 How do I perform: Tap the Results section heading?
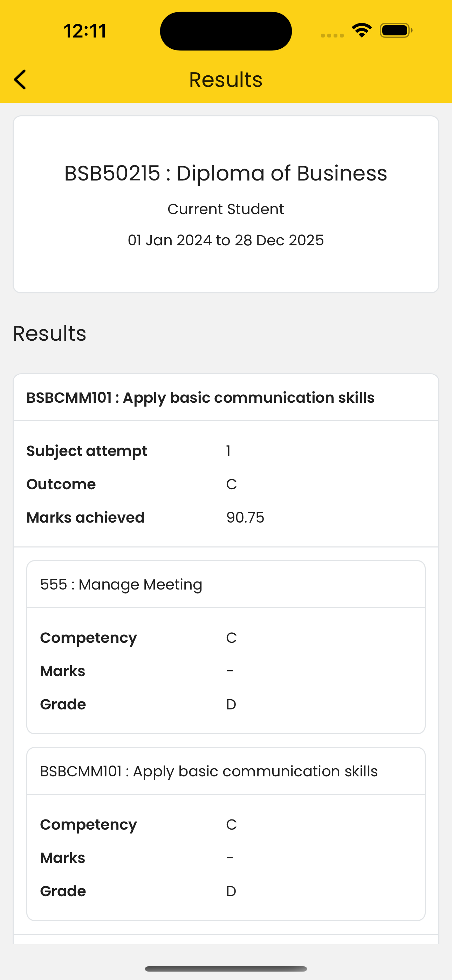click(49, 333)
